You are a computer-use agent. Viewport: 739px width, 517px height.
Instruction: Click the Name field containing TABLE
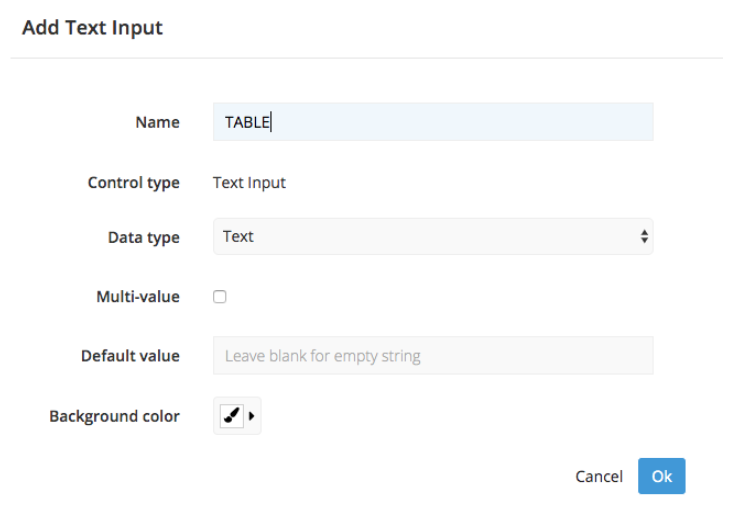pyautogui.click(x=433, y=122)
